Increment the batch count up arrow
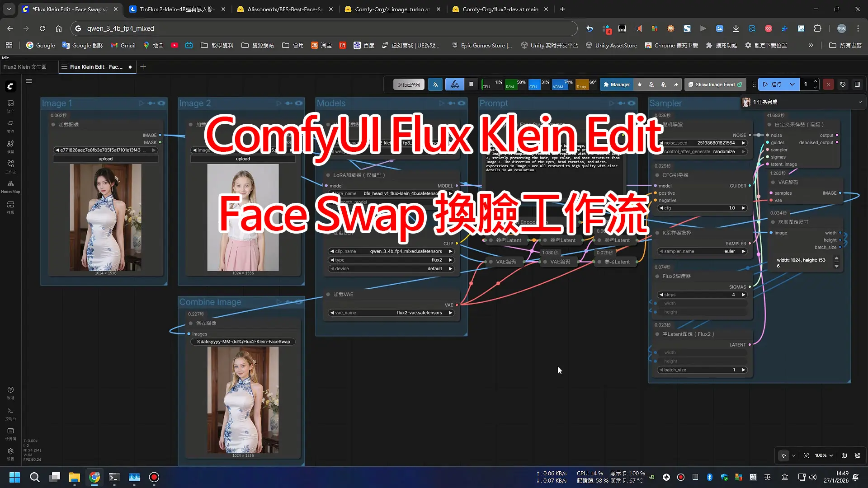Screen dimensions: 868x488 tap(815, 82)
